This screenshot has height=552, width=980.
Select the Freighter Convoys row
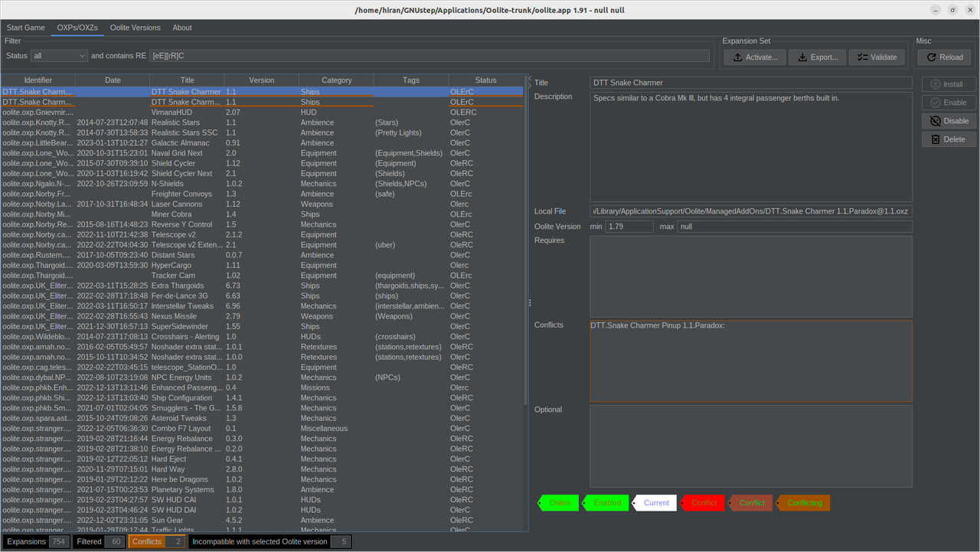(262, 194)
